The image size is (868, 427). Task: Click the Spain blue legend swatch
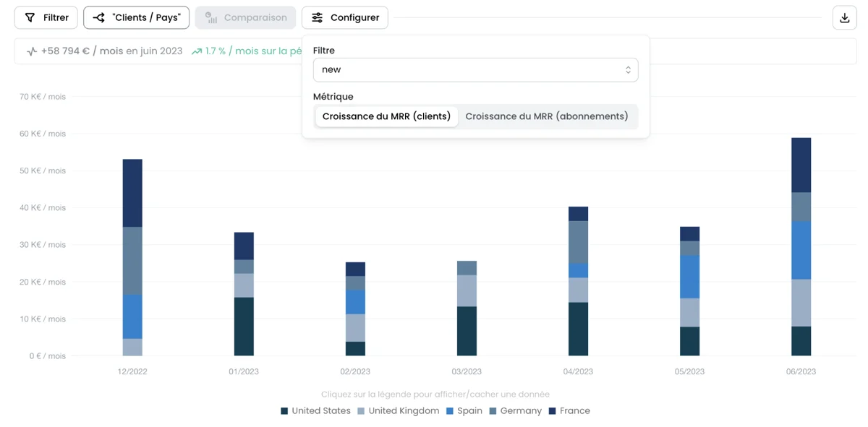point(450,410)
